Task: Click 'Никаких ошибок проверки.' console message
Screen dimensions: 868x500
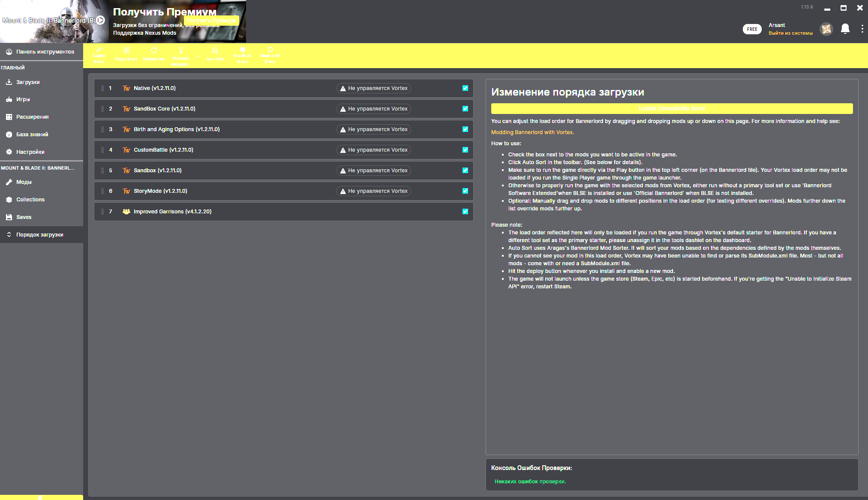Action: [x=530, y=482]
